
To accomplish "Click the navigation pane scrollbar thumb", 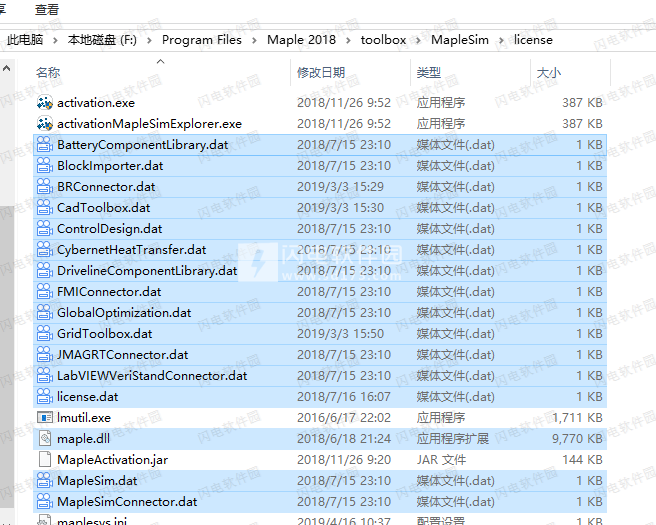I will pyautogui.click(x=7, y=356).
